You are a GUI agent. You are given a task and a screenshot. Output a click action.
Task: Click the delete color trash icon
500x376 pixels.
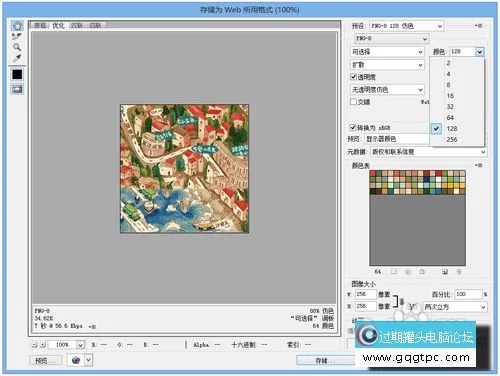pyautogui.click(x=459, y=272)
